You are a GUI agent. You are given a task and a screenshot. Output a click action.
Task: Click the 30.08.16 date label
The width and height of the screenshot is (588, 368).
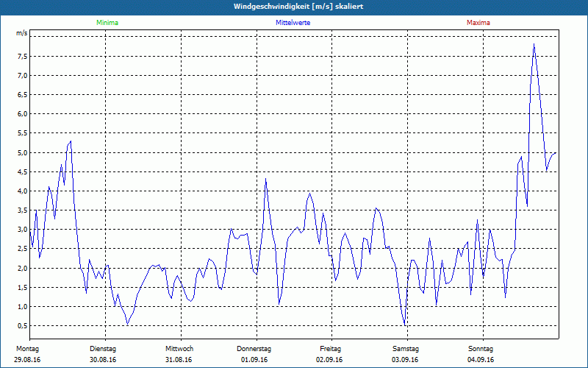coord(103,360)
